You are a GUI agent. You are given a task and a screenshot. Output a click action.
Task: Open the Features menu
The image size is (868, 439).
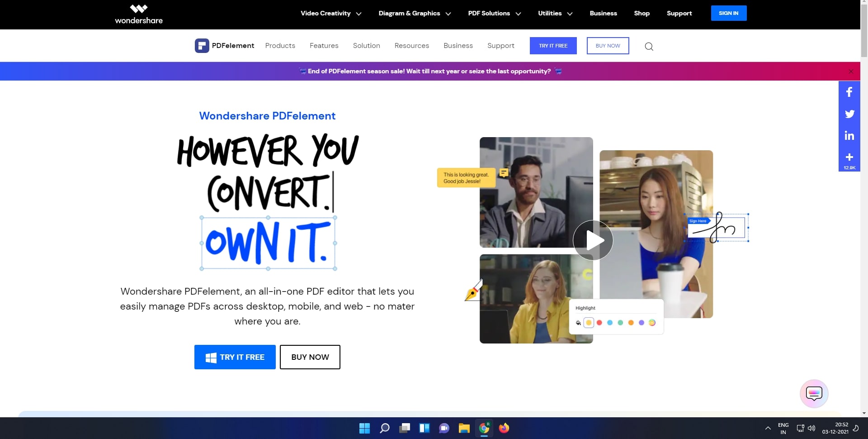(x=324, y=46)
